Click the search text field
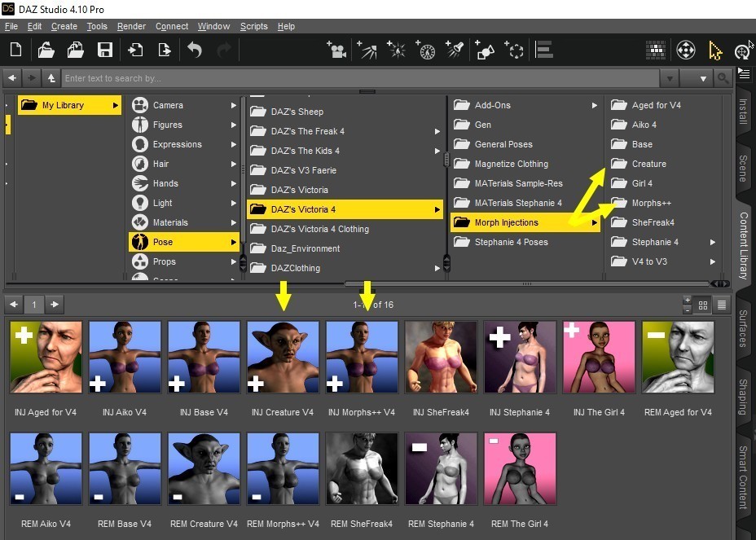Viewport: 756px width, 540px height. tap(360, 78)
